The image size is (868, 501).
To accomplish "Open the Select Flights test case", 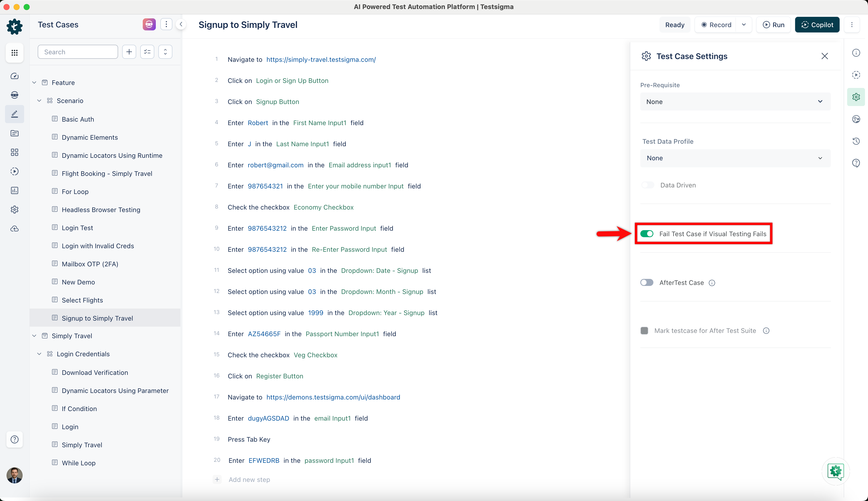I will (x=82, y=300).
